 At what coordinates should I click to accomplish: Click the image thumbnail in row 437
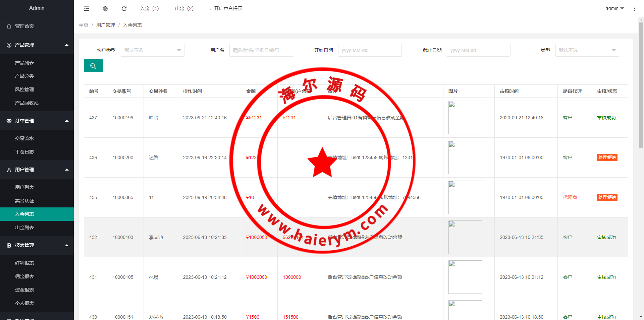coord(465,118)
